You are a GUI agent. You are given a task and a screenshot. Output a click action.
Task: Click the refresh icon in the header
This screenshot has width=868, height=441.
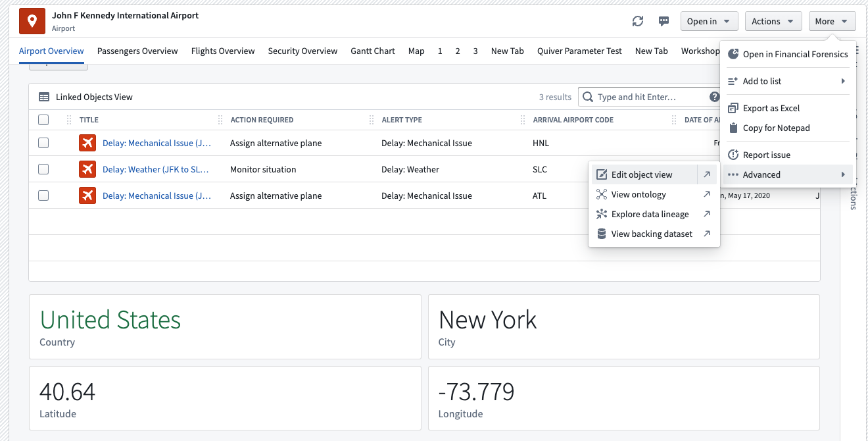(x=638, y=21)
